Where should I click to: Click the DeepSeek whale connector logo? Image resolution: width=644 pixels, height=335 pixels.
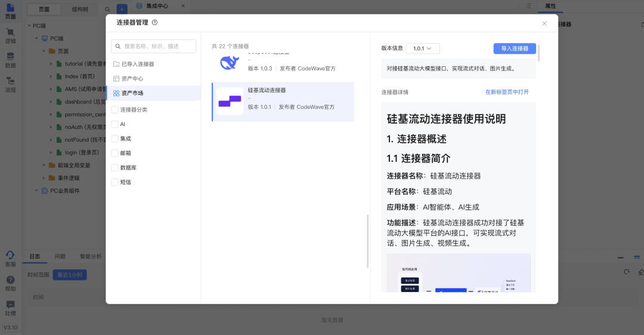tap(230, 63)
